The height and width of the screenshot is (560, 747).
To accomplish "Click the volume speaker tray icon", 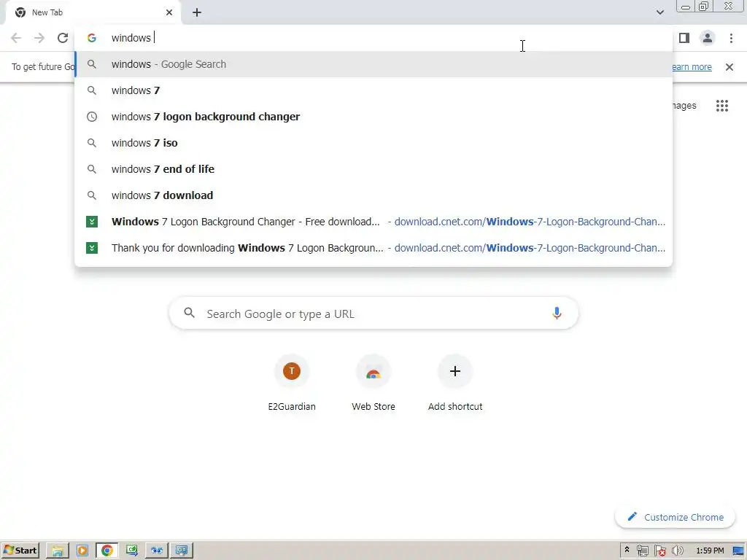I will coord(677,551).
